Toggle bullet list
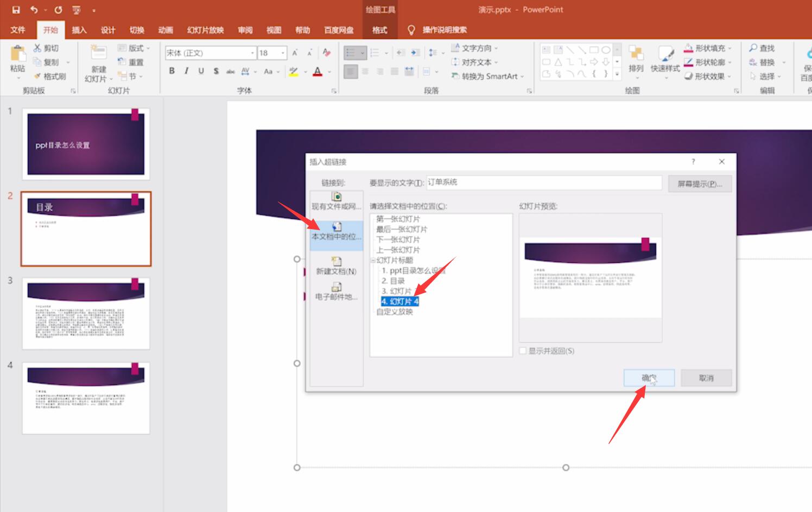 [x=351, y=53]
